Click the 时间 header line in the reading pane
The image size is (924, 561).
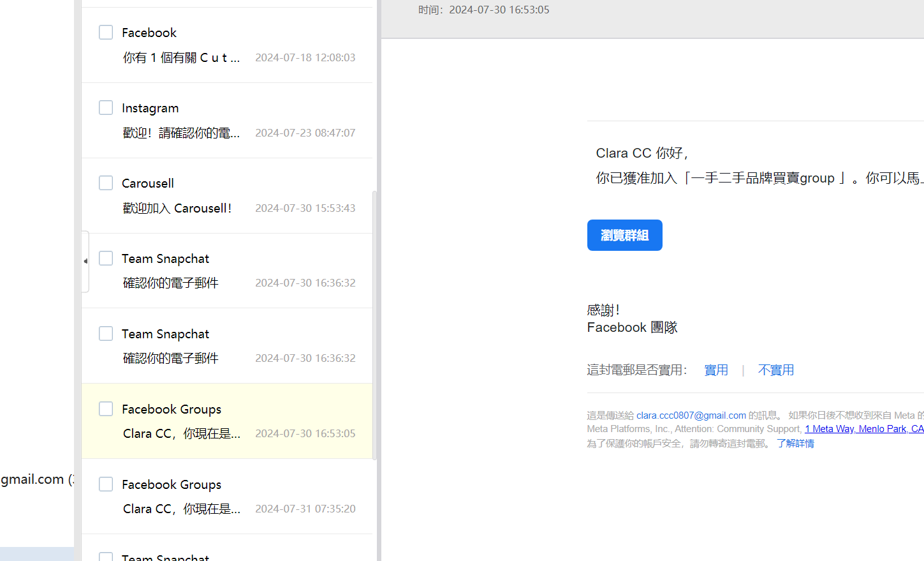point(484,10)
